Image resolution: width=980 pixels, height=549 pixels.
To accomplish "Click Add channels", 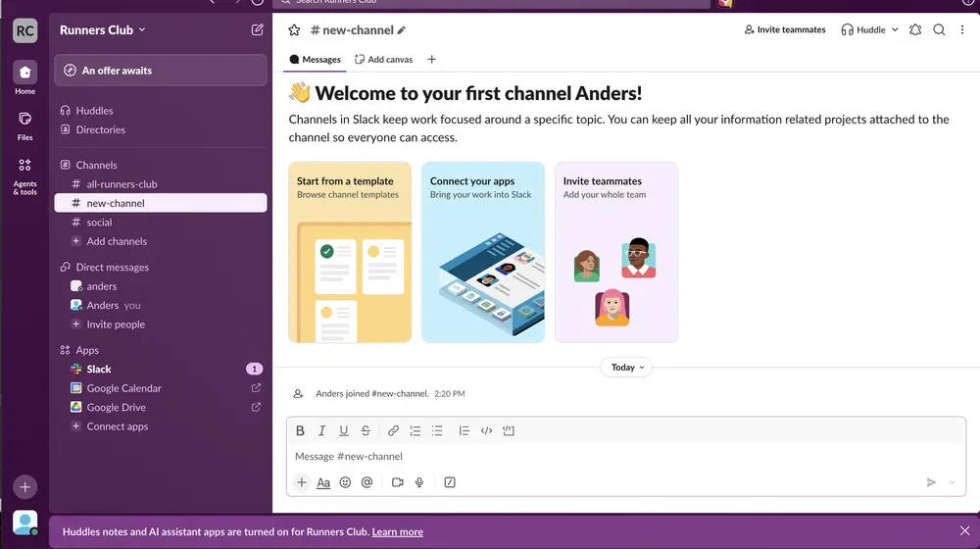I will tap(161, 241).
